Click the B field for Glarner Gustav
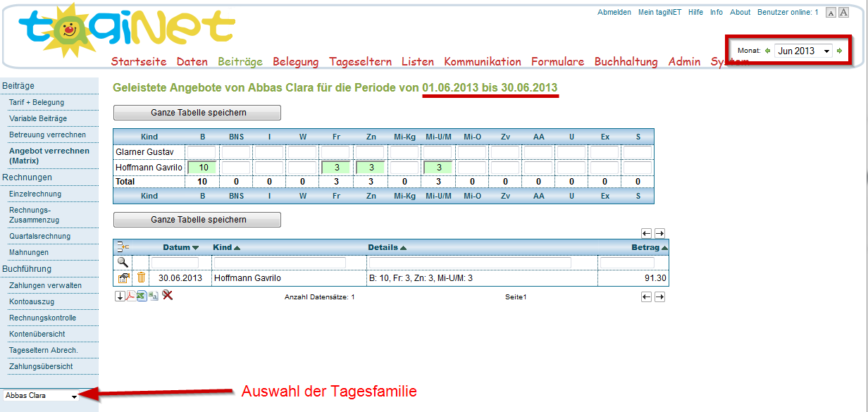Viewport: 868px width, 412px height. 201,152
